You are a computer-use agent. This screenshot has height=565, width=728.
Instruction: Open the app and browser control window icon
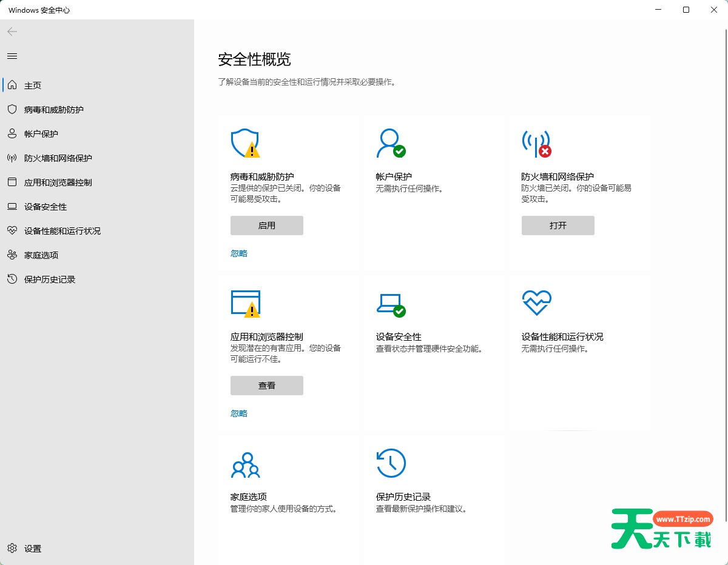(245, 303)
